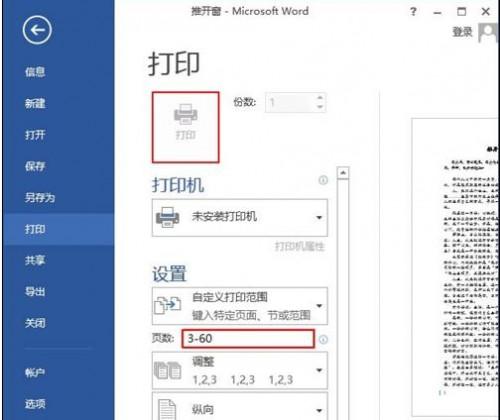Click the document print preview page
This screenshot has height=420, width=500.
point(455,267)
